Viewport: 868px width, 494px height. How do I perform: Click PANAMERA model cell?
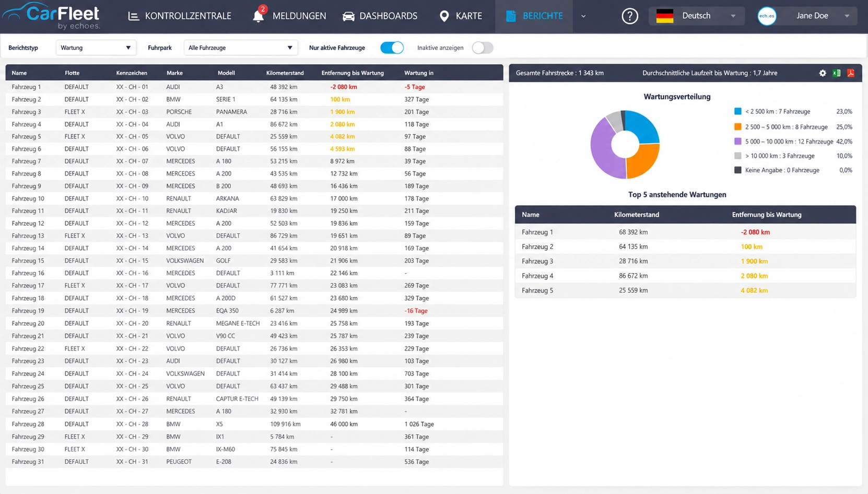pos(231,112)
